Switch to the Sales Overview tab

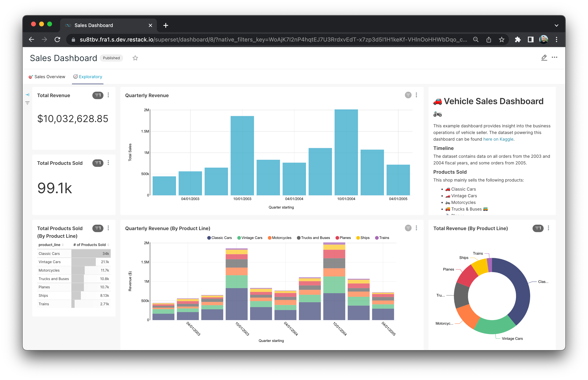47,77
